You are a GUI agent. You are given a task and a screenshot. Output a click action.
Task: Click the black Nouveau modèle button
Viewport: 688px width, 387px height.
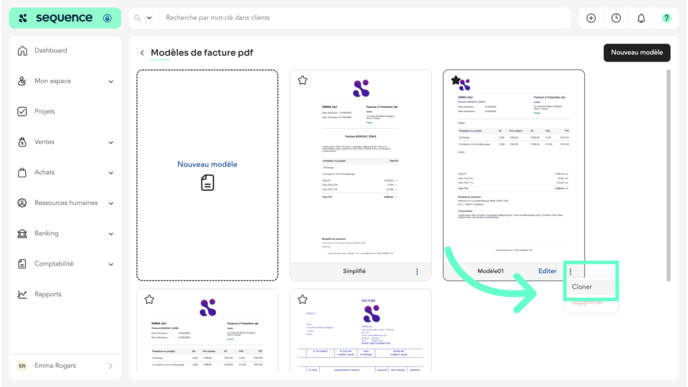(x=637, y=53)
